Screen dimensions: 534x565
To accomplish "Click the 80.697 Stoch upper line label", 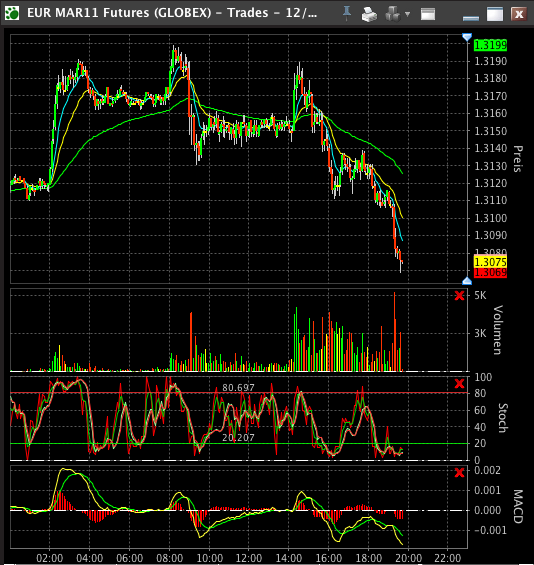I will [x=238, y=388].
